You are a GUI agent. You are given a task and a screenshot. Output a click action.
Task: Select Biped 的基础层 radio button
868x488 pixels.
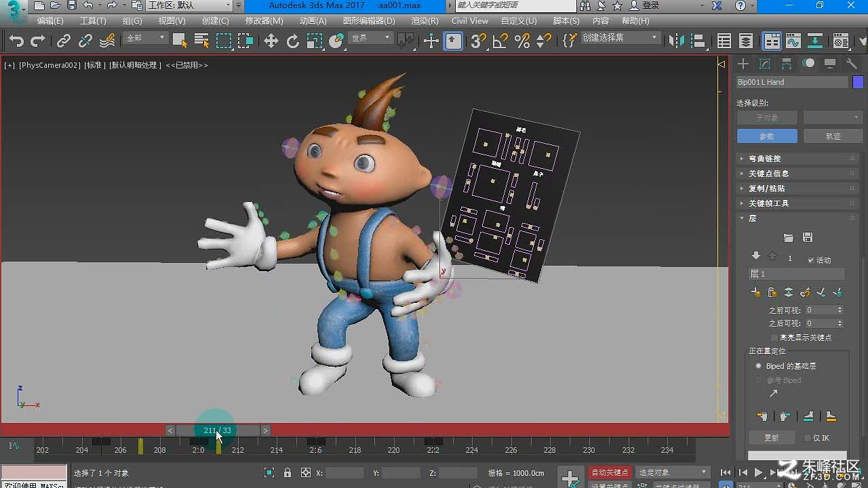pyautogui.click(x=759, y=366)
